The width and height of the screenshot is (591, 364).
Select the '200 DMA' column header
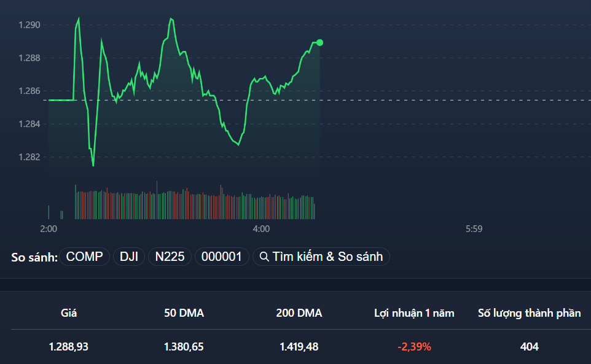pyautogui.click(x=300, y=312)
